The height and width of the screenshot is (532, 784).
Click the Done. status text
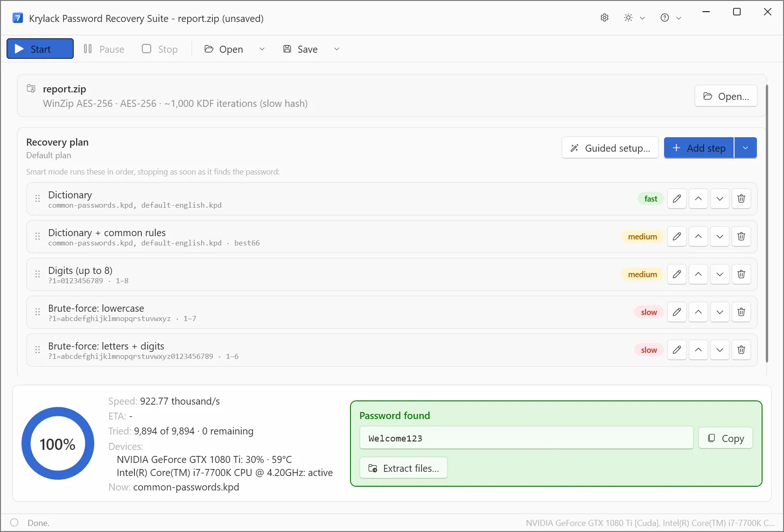[38, 523]
